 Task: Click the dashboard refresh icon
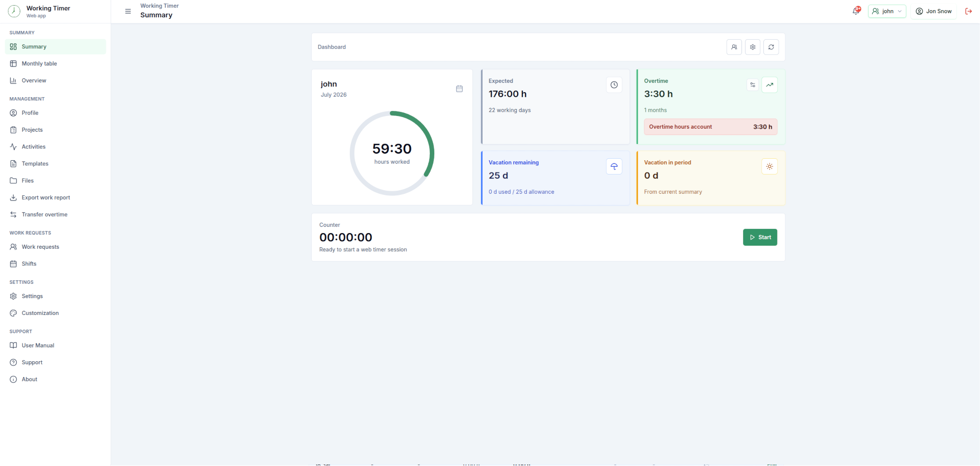pos(771,47)
